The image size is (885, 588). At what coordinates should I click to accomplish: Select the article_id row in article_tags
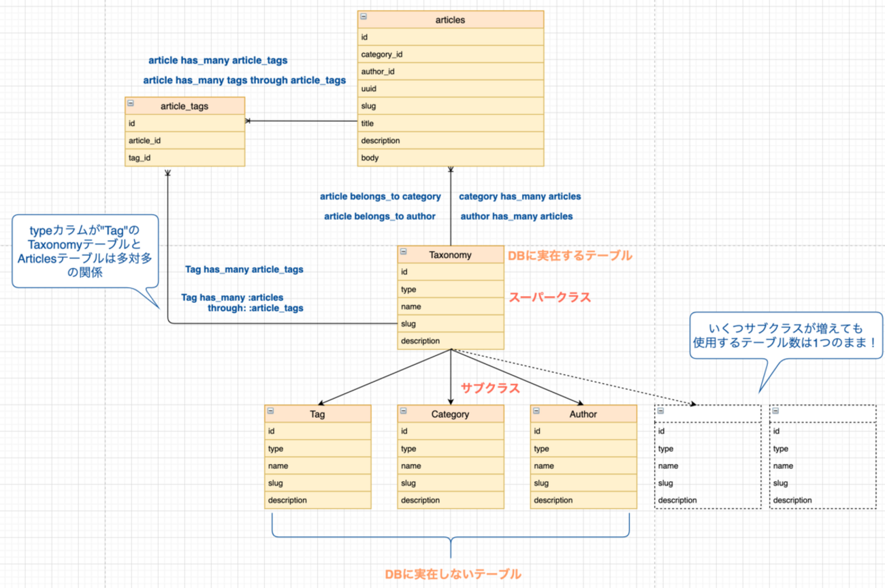[184, 141]
